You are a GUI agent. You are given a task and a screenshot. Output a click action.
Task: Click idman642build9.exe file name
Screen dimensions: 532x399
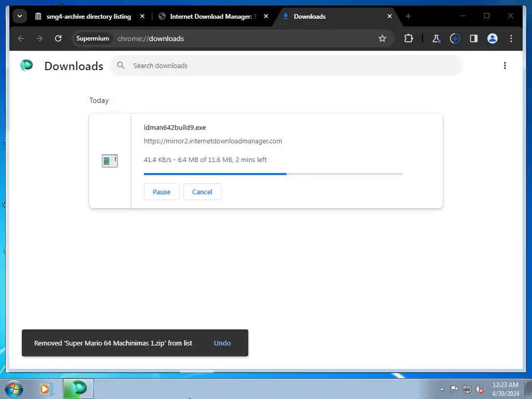click(x=175, y=128)
